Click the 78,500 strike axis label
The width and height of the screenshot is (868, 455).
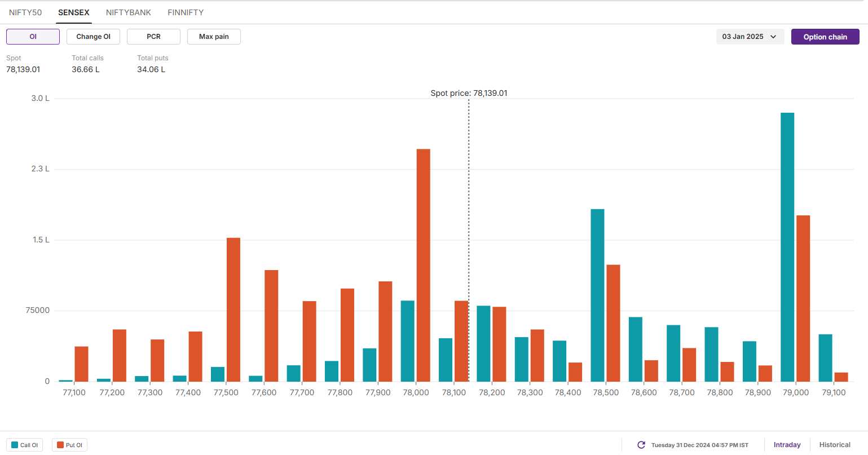click(x=606, y=392)
